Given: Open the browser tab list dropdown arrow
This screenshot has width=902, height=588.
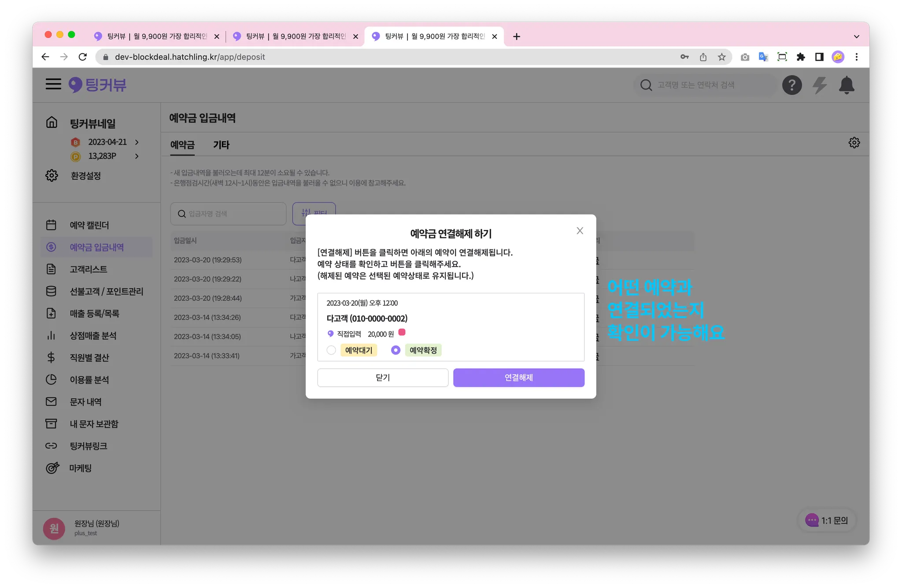Looking at the screenshot, I should [856, 37].
